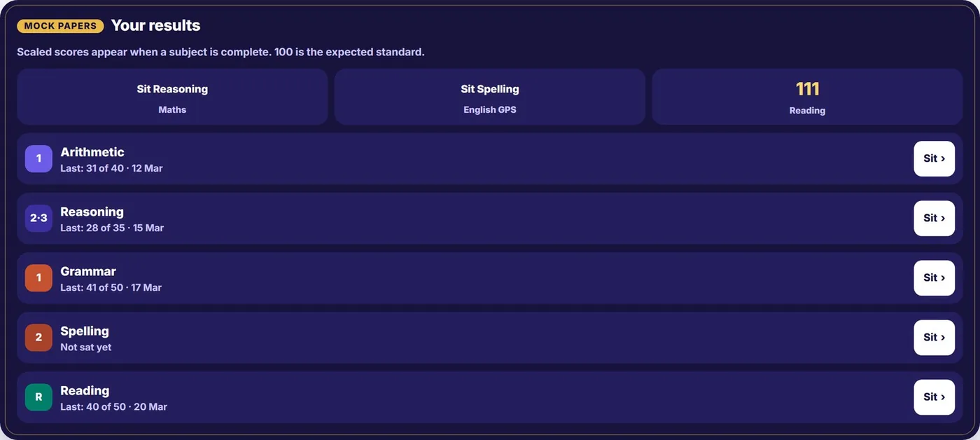
Task: Click the Your results heading
Action: click(x=155, y=25)
